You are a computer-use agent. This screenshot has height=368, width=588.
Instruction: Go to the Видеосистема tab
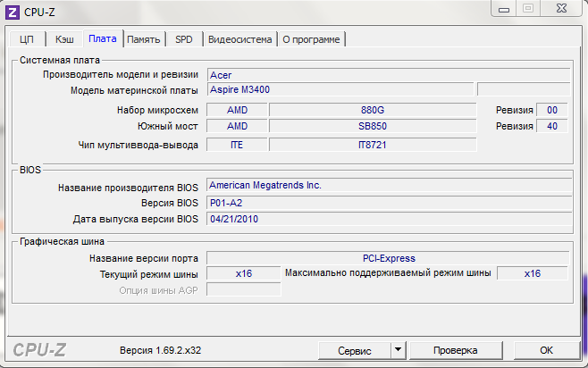pos(240,39)
